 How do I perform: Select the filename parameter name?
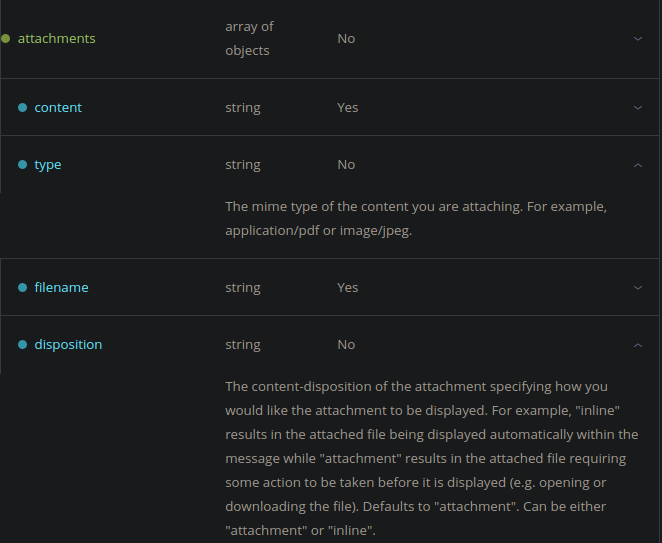coord(62,288)
